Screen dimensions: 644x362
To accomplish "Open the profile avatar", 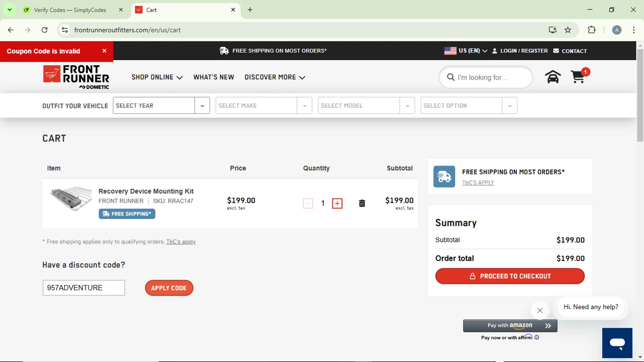I will [617, 30].
